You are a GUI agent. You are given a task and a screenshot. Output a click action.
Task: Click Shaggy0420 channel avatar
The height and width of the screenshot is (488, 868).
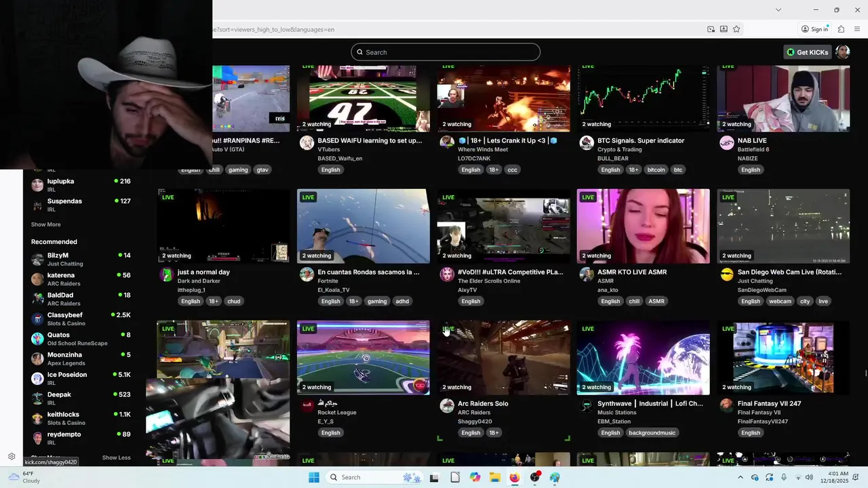pos(447,405)
